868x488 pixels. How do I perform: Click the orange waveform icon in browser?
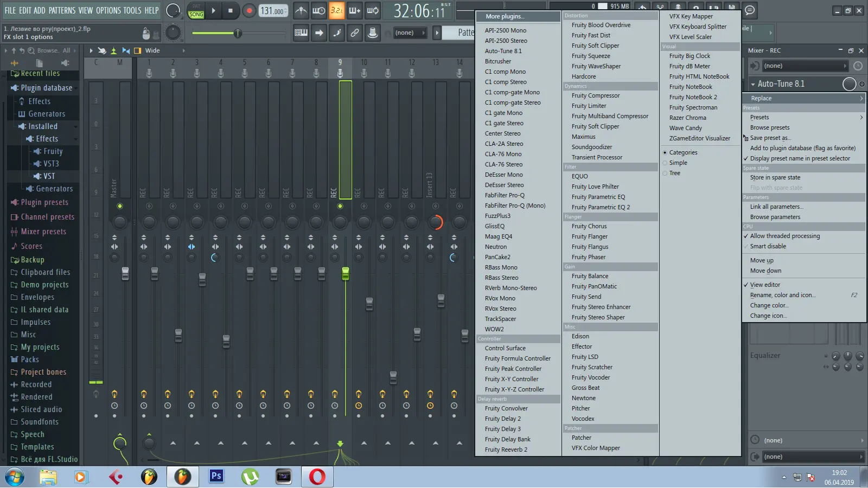tap(14, 63)
